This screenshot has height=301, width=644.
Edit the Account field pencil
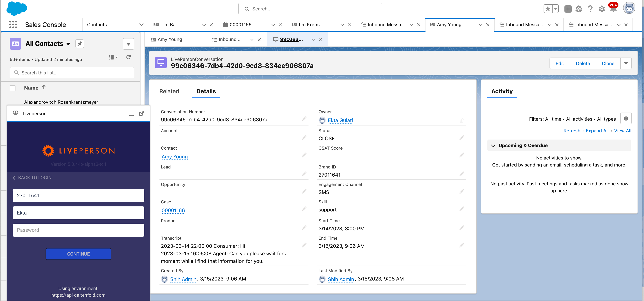tap(304, 138)
